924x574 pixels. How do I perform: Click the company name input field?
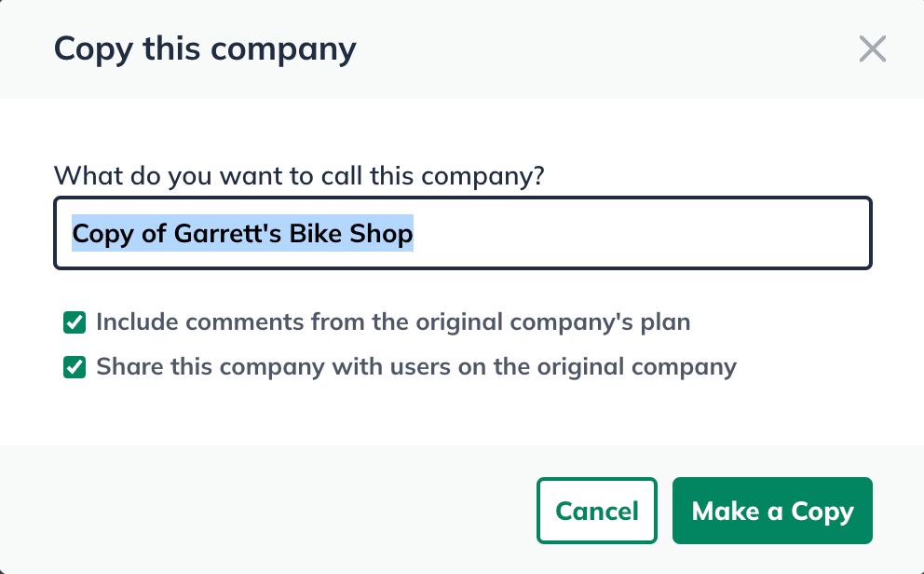[x=463, y=233]
